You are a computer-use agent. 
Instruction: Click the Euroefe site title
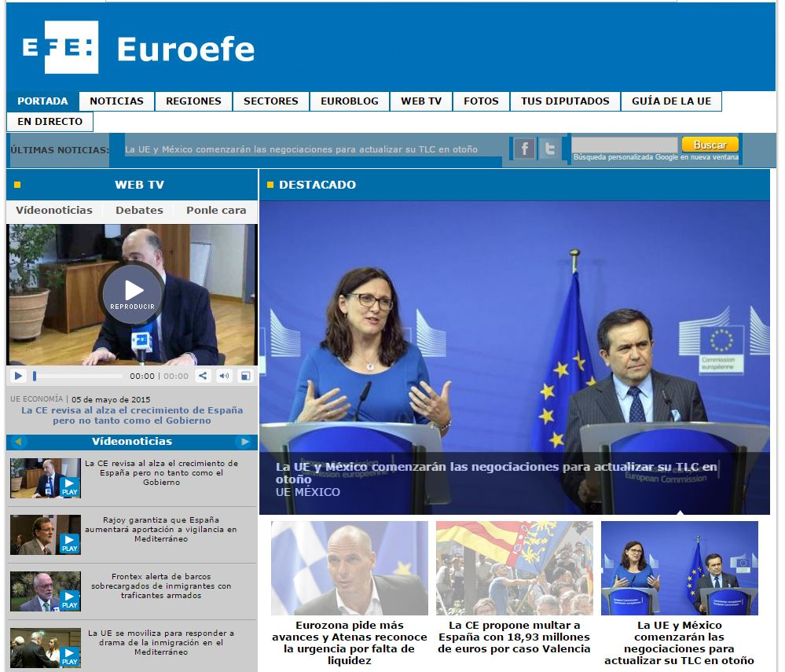[x=185, y=49]
